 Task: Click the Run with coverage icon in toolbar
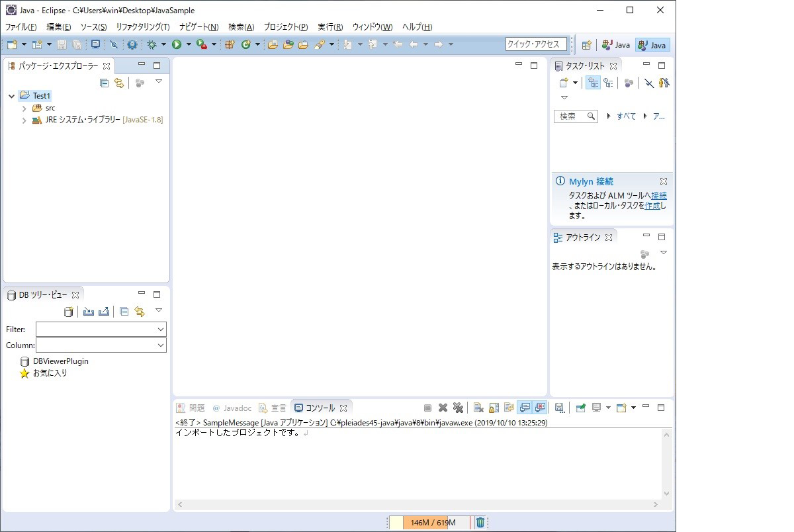(202, 44)
